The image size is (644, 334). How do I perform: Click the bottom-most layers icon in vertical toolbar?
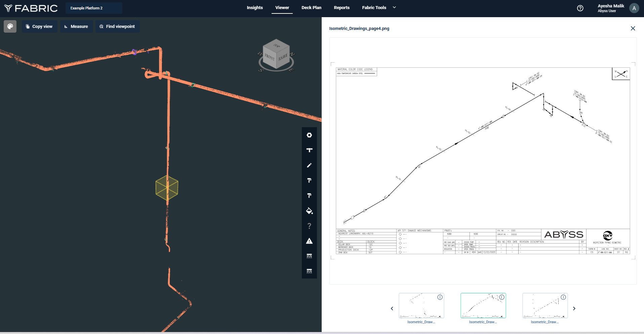309,271
